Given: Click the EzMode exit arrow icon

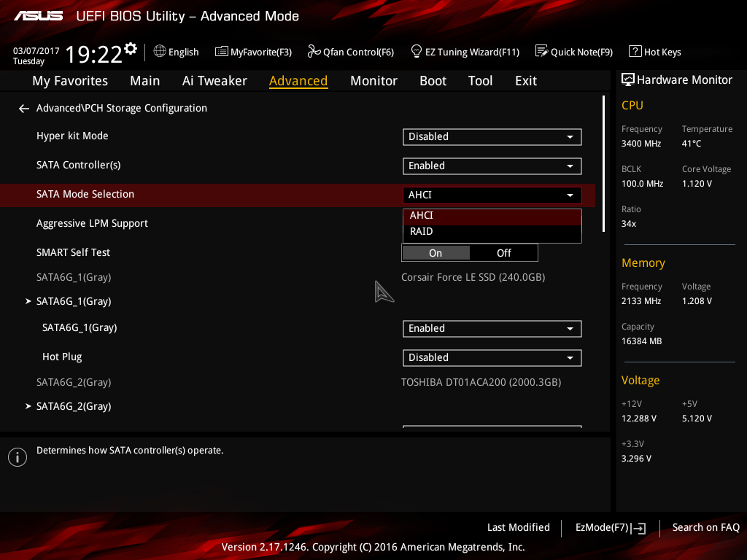Looking at the screenshot, I should [638, 528].
